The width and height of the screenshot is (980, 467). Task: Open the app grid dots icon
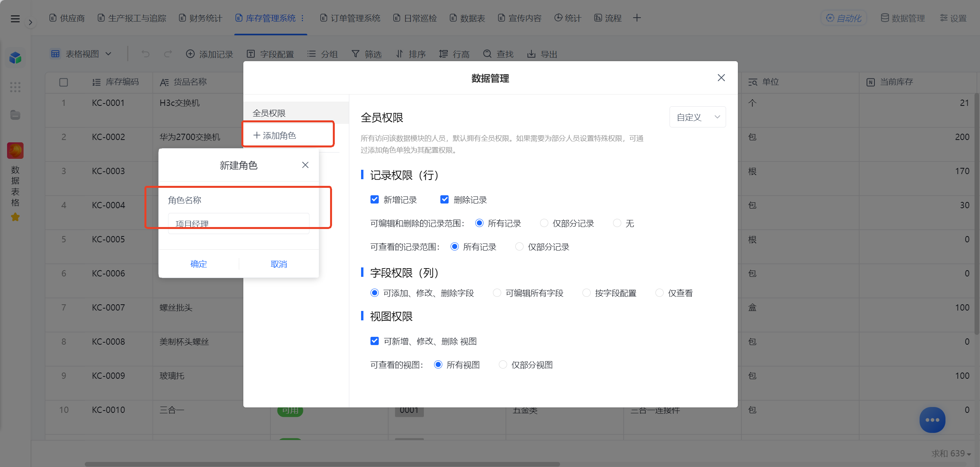(x=15, y=87)
